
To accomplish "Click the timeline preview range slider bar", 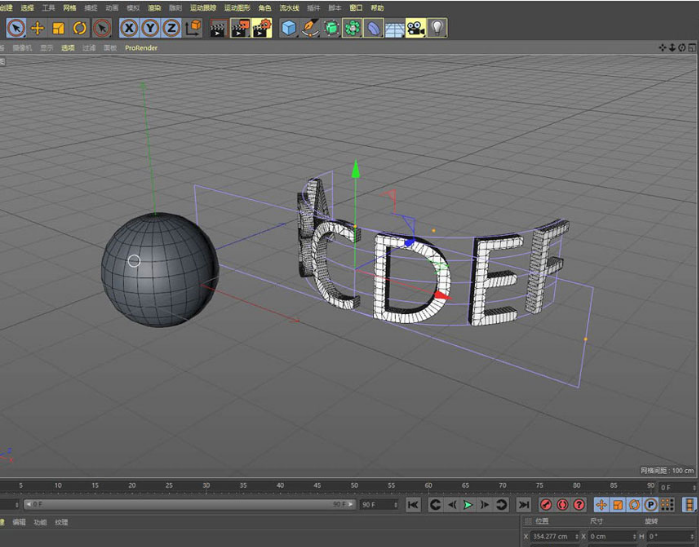I will (190, 504).
